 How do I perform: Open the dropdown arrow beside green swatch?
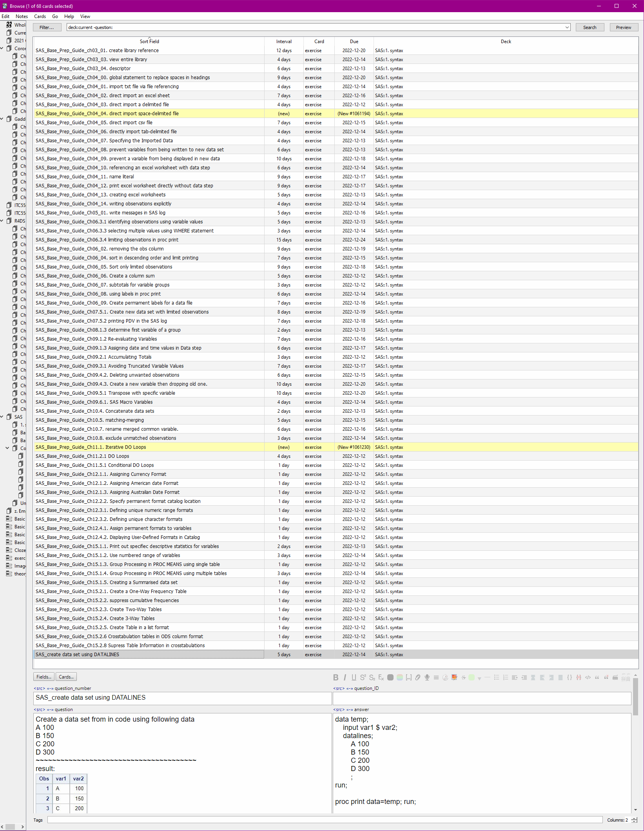pyautogui.click(x=479, y=678)
